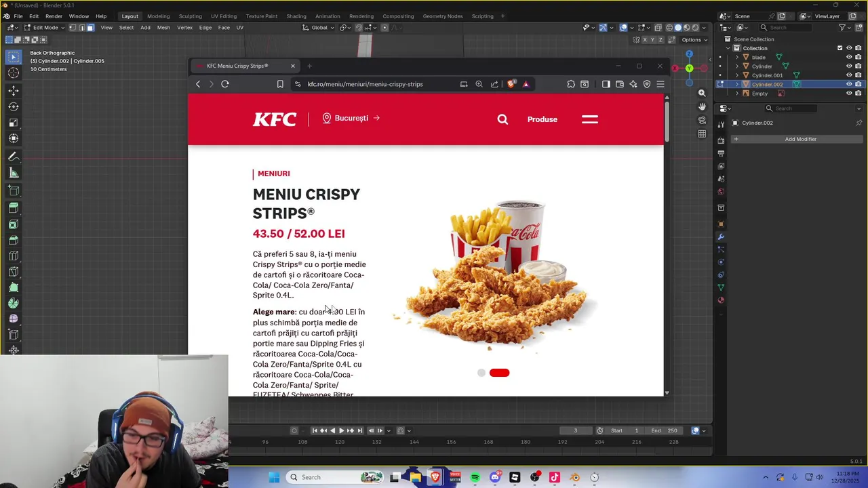
Task: Click the red active carousel indicator
Action: 499,373
